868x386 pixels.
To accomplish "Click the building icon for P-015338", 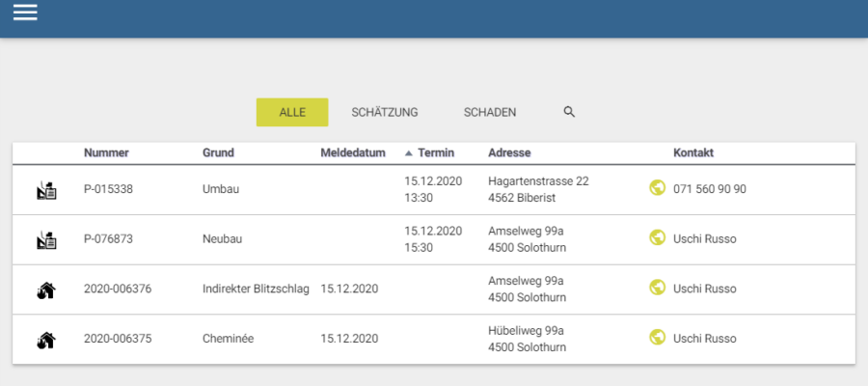I will (46, 189).
